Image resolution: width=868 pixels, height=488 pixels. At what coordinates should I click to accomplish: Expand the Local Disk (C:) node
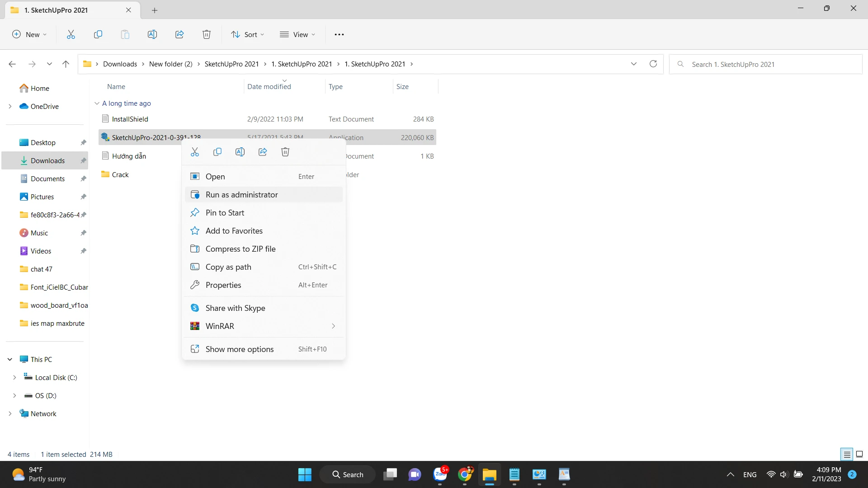tap(14, 378)
